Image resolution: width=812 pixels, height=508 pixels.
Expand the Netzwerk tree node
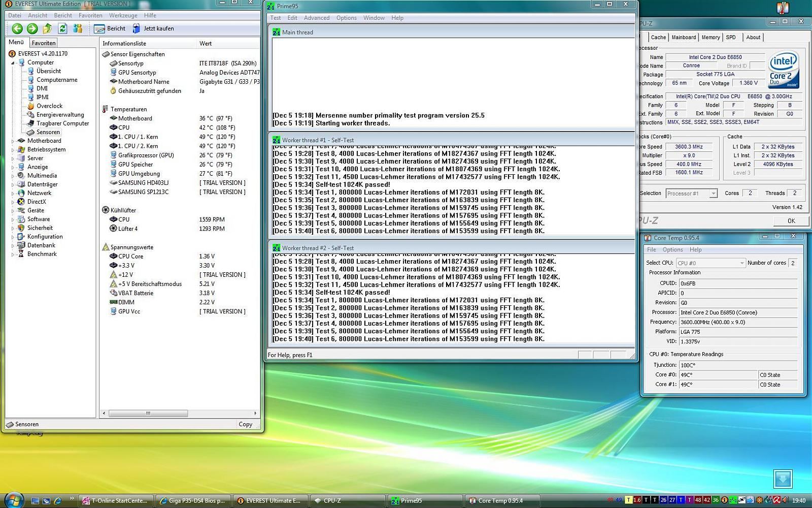point(13,193)
